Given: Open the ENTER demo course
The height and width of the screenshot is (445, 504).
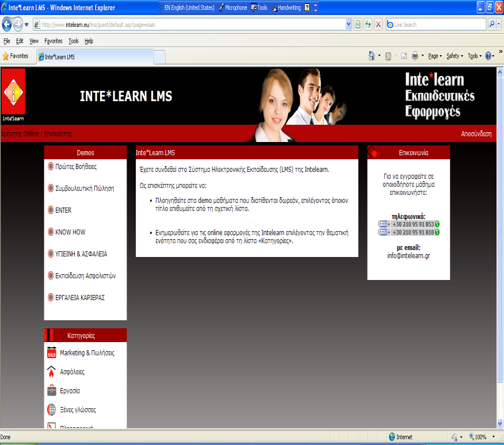Looking at the screenshot, I should [x=63, y=210].
